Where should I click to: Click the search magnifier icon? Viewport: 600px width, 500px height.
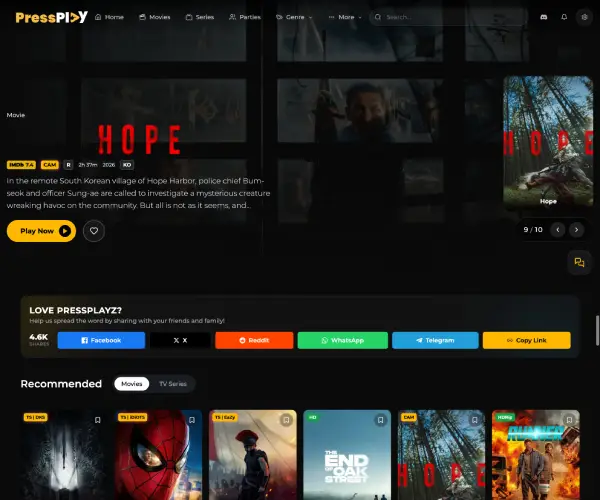pyautogui.click(x=378, y=17)
